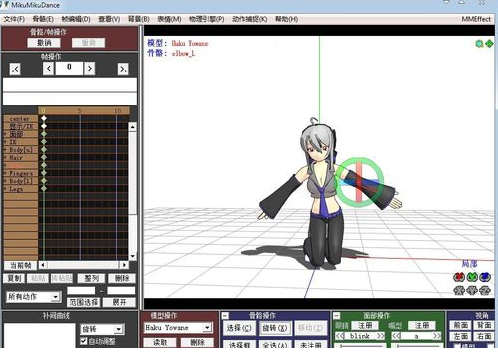Click the 撤销 undo button
Viewport: 498px width, 361px height.
[44, 43]
